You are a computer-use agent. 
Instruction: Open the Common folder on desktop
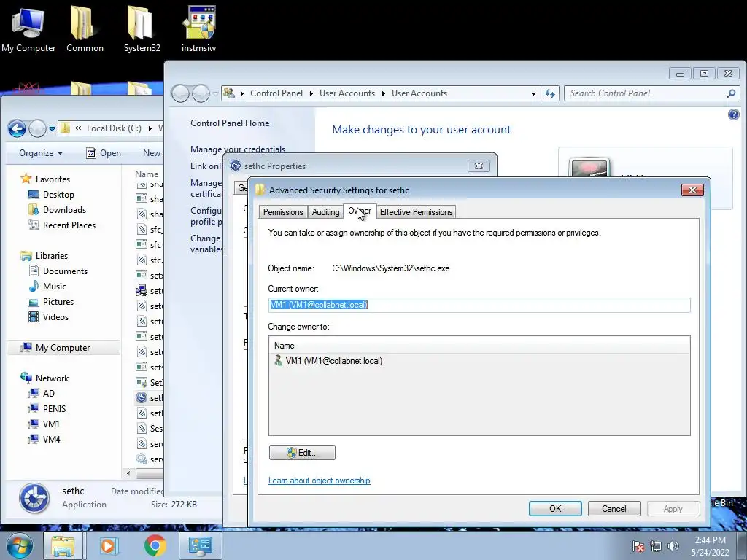click(x=85, y=29)
